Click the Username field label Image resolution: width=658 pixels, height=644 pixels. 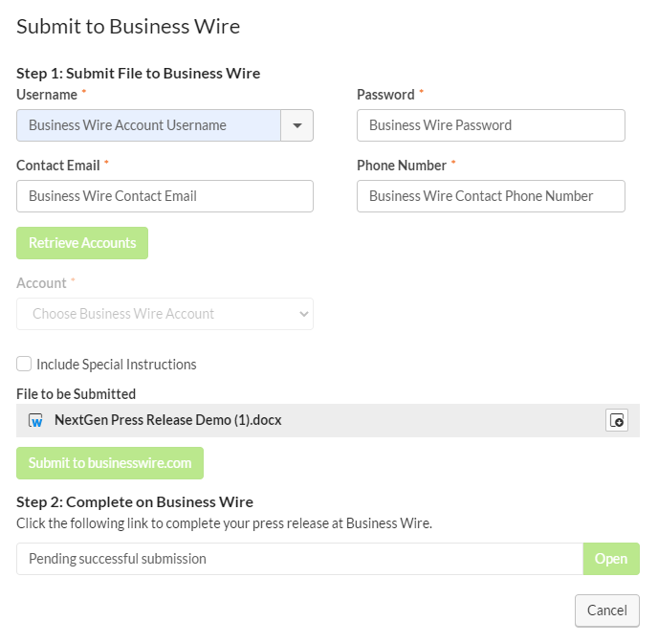pos(47,95)
